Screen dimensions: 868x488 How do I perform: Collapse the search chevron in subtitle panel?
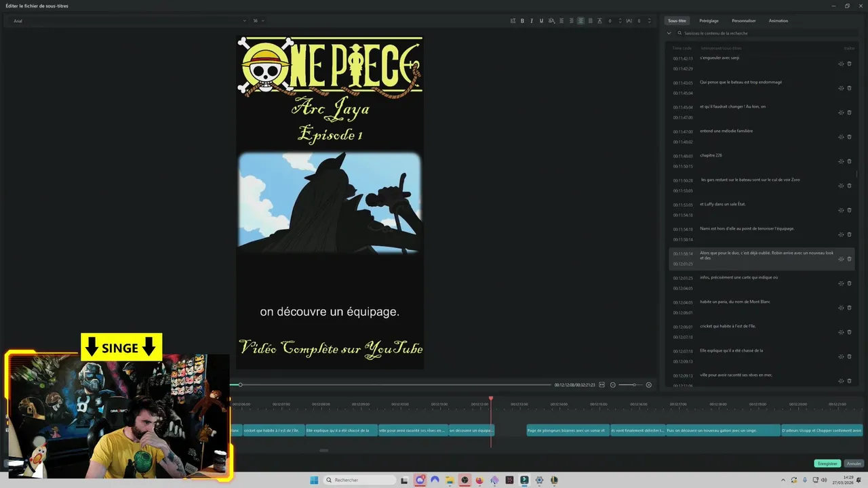pos(669,33)
